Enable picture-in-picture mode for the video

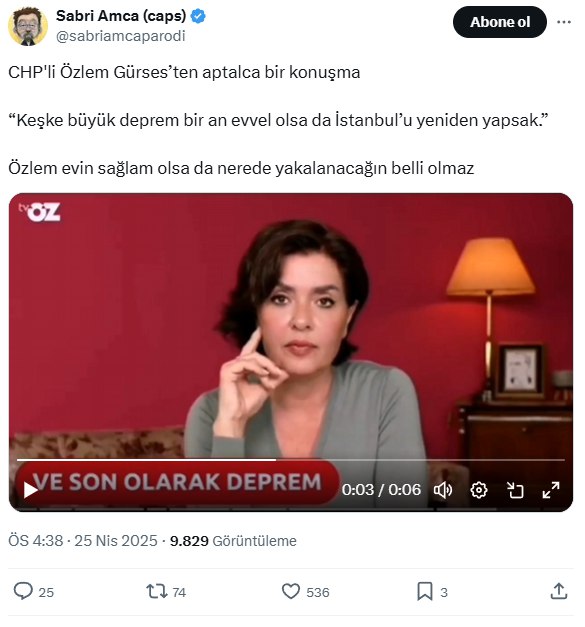(515, 490)
